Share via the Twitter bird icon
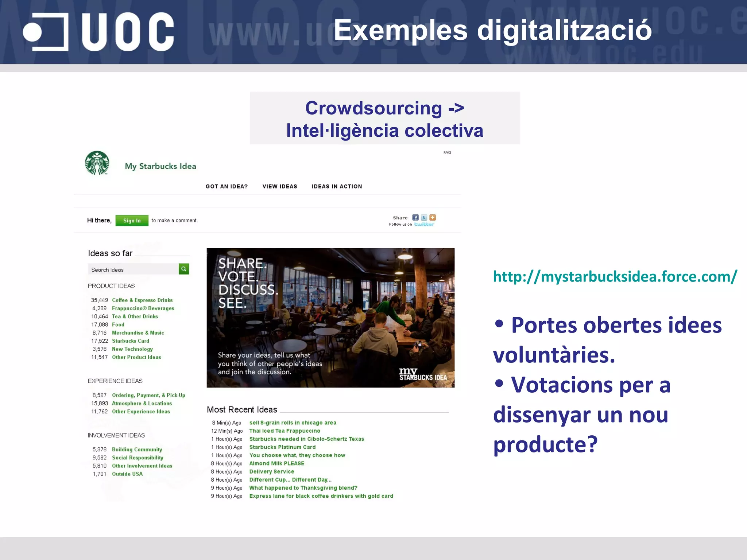This screenshot has width=747, height=560. (424, 217)
